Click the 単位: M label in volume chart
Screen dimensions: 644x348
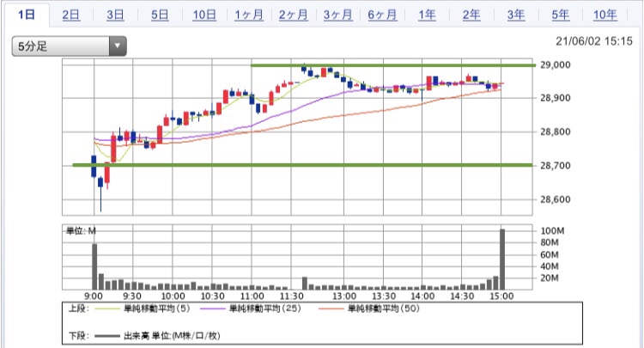click(x=81, y=231)
